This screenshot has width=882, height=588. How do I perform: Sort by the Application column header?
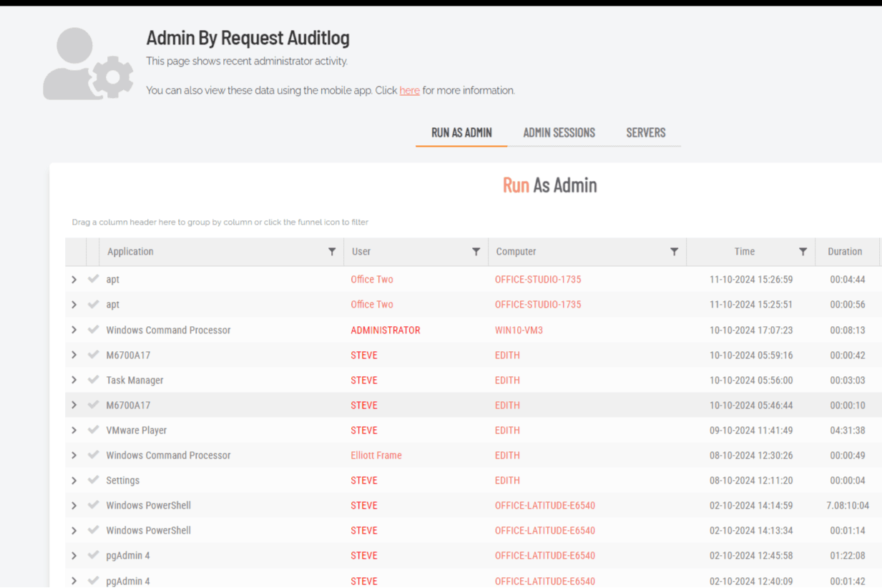click(130, 251)
